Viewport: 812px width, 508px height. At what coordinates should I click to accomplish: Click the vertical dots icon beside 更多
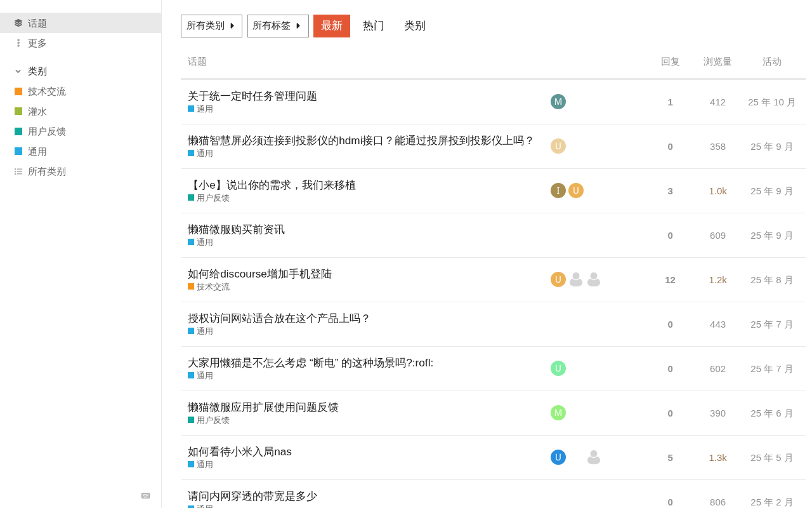click(18, 43)
